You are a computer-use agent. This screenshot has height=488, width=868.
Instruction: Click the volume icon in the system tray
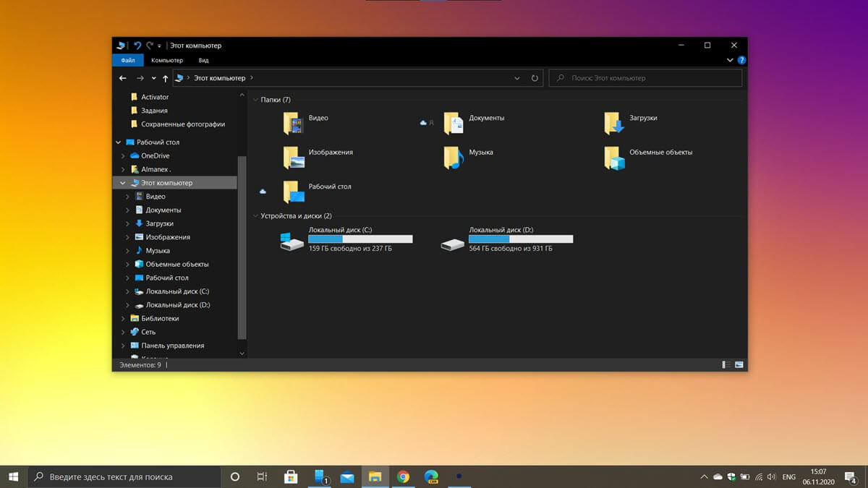771,477
